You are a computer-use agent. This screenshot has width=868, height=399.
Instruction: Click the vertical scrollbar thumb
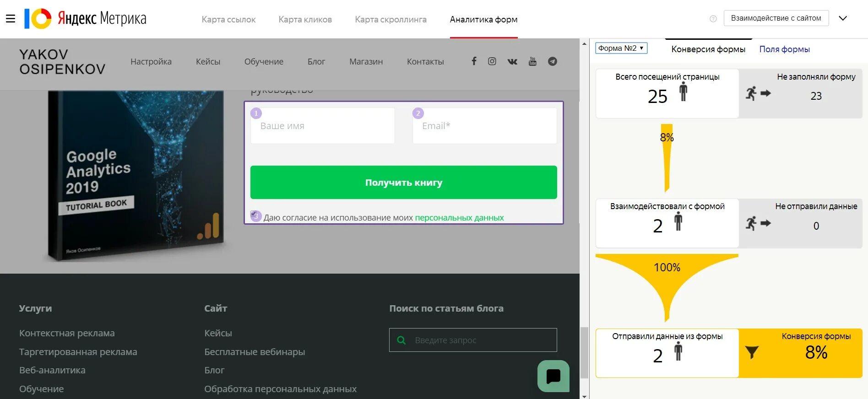[584, 353]
